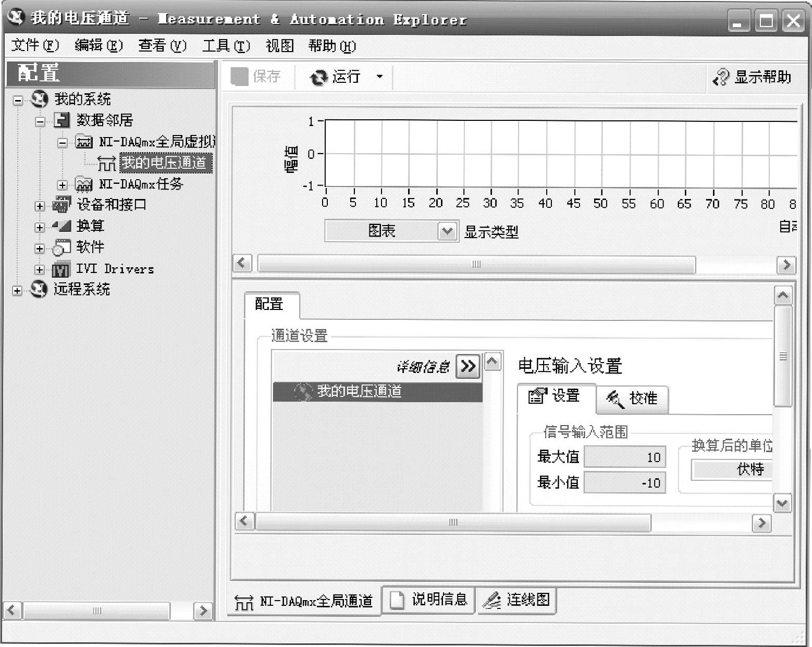
Task: Click the 软件 disc icon
Action: [61, 247]
